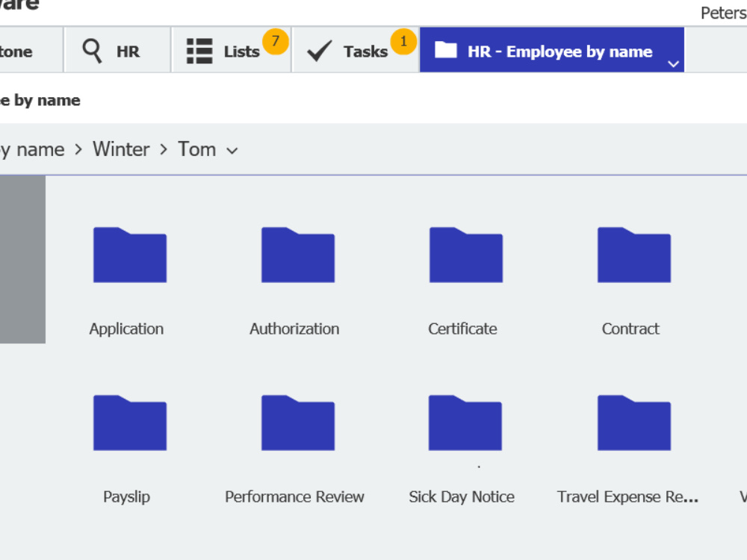Image resolution: width=747 pixels, height=560 pixels.
Task: Click the Tasks badge showing 1
Action: [403, 41]
